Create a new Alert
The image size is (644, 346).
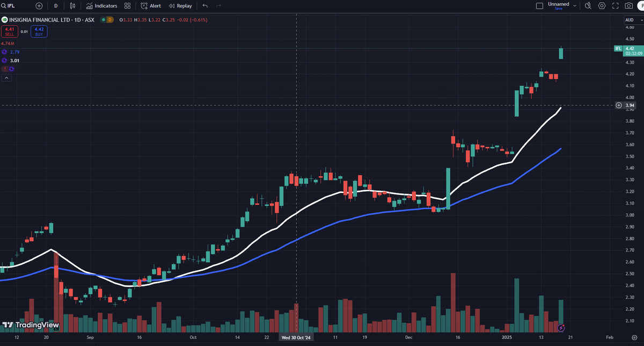[x=151, y=5]
